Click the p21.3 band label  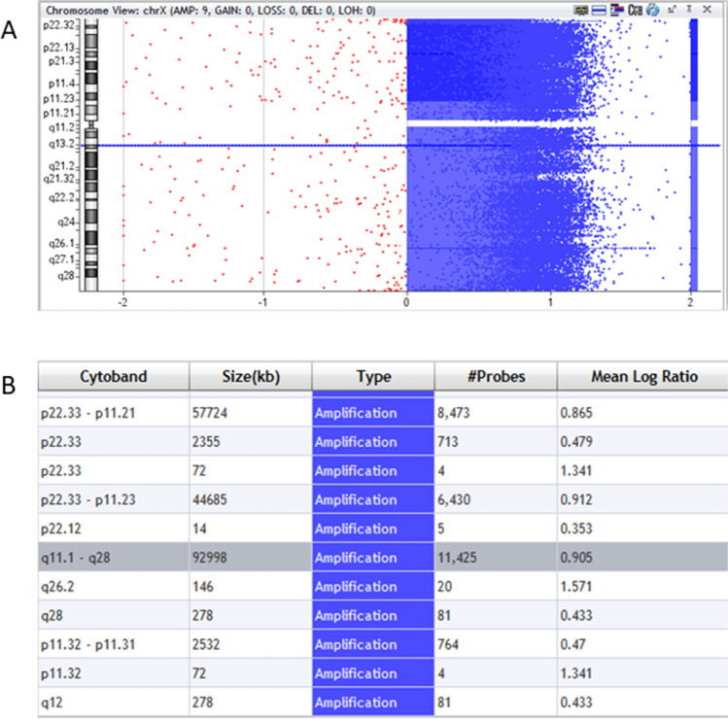pyautogui.click(x=62, y=61)
